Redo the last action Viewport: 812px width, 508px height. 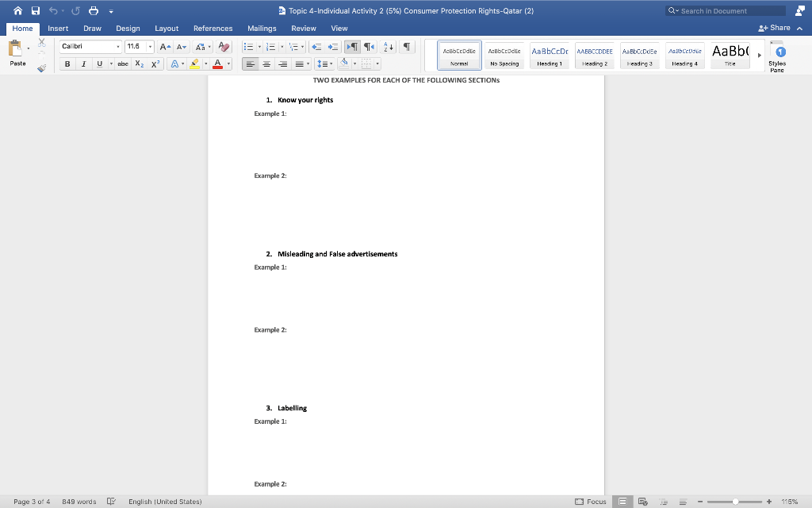click(x=75, y=11)
